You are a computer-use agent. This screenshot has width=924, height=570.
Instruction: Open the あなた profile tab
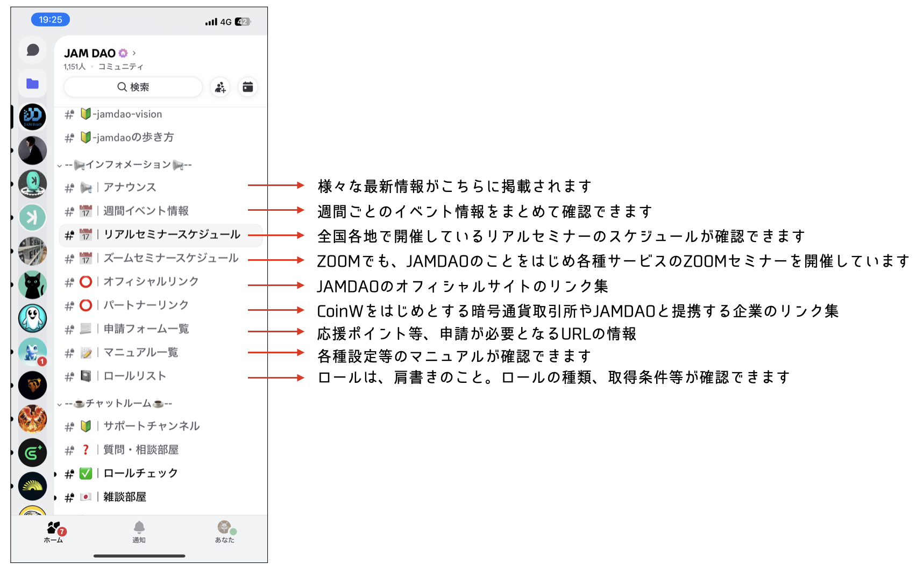pos(225,532)
